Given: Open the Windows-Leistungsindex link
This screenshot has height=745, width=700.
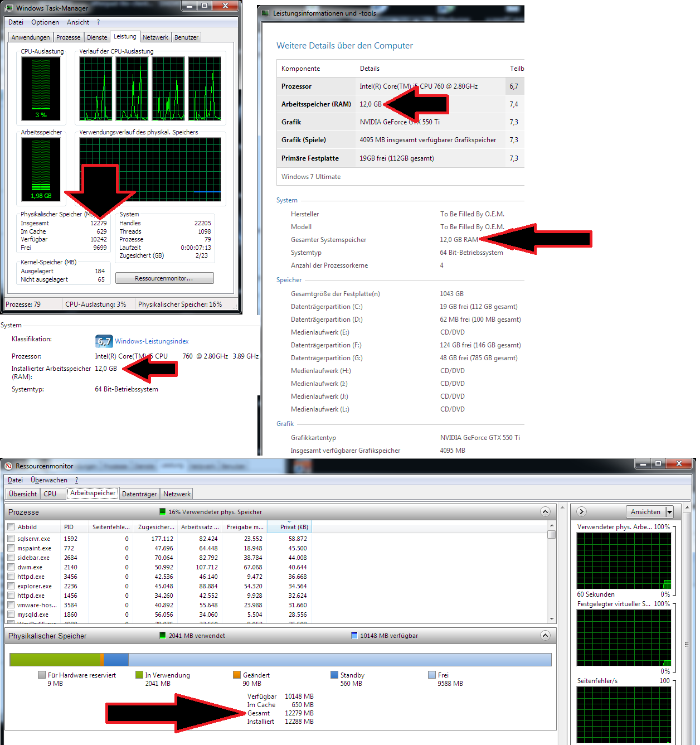Looking at the screenshot, I should (x=152, y=341).
